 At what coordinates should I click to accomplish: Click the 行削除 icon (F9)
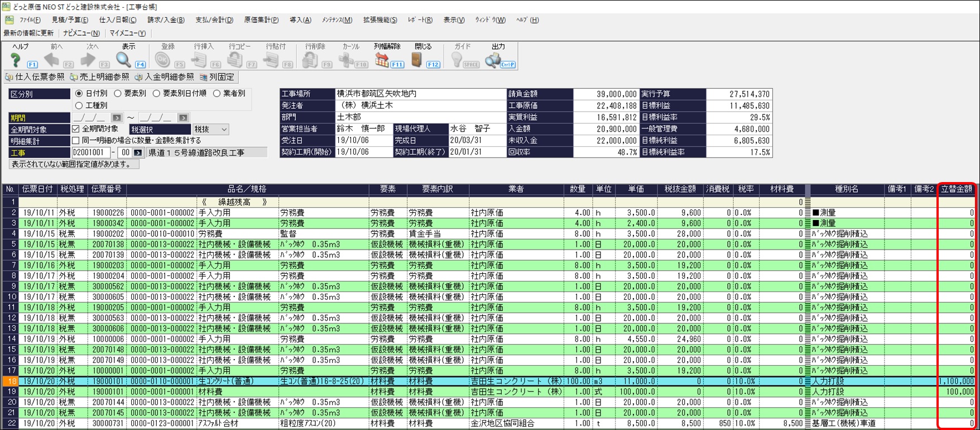pos(310,60)
